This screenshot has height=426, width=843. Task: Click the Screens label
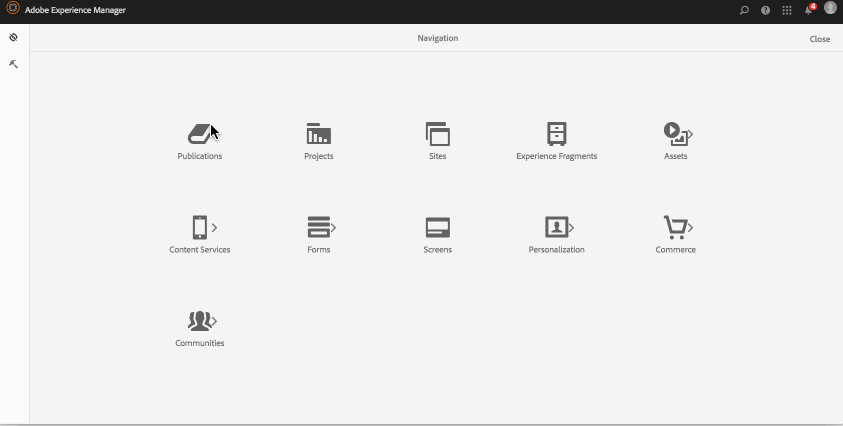pos(438,250)
